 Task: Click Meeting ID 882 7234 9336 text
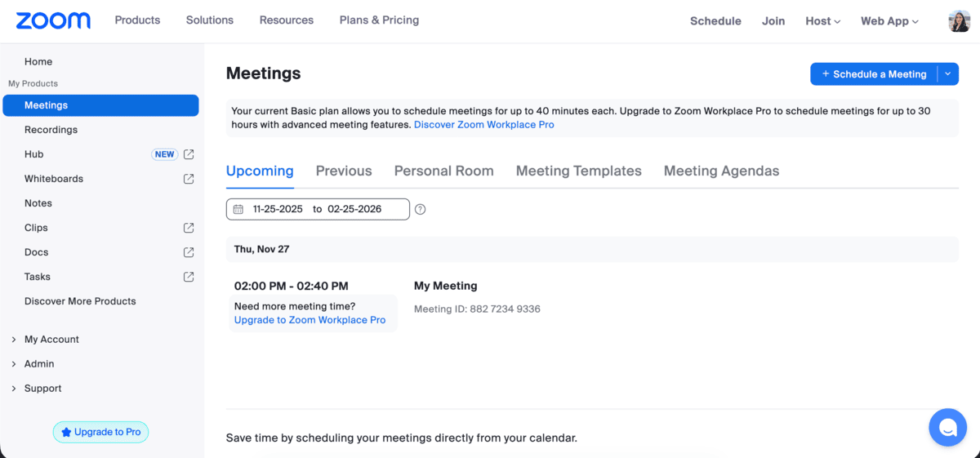tap(477, 309)
